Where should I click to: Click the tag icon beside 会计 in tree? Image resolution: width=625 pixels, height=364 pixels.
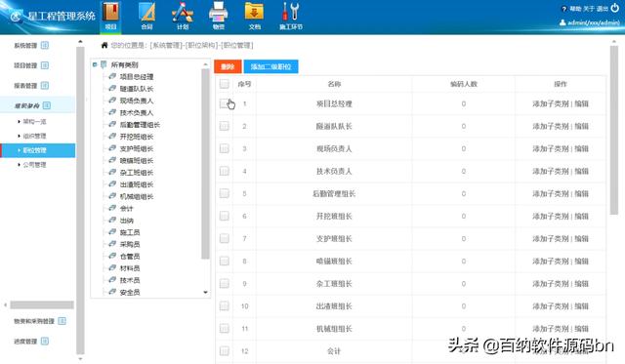click(112, 208)
